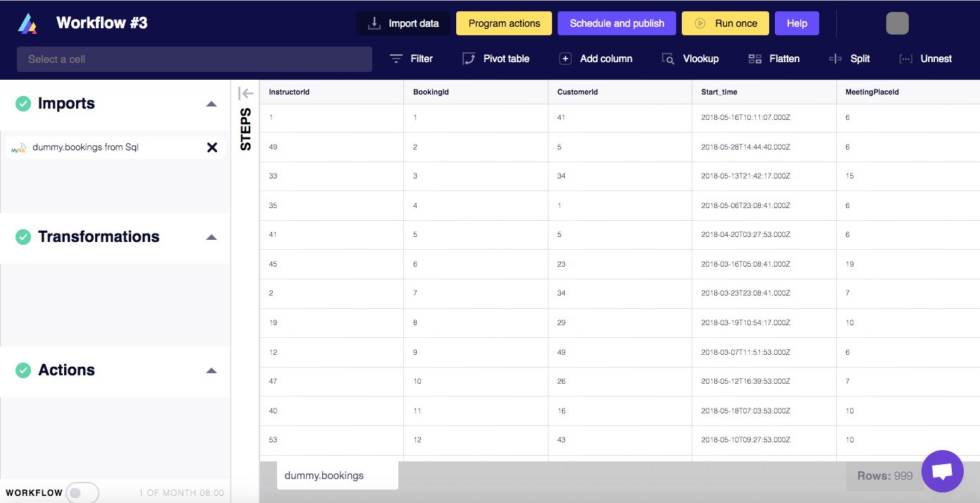
Task: Select MeetingPlaceId cell with value 19
Action: pyautogui.click(x=908, y=265)
